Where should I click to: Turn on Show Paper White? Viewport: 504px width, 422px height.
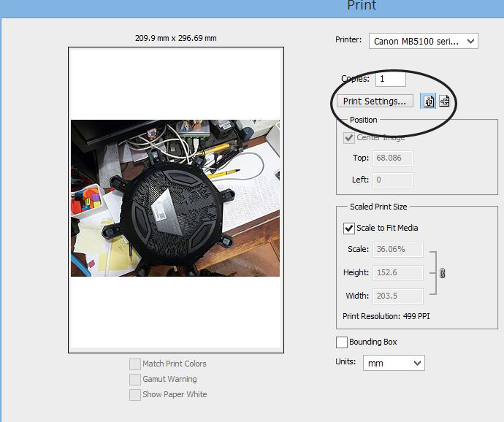135,394
